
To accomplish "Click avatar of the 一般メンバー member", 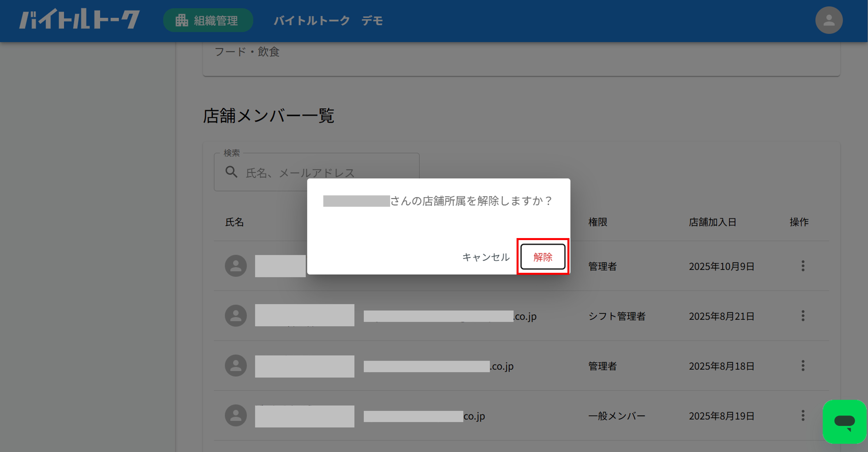I will (236, 416).
